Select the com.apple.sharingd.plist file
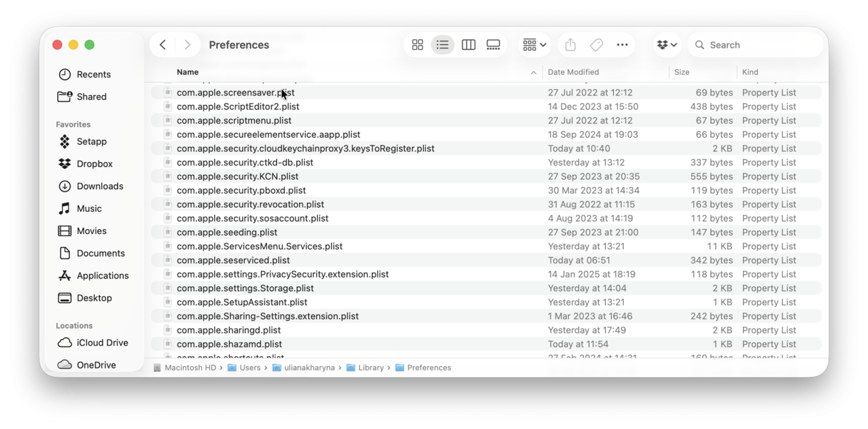868x429 pixels. [x=228, y=330]
